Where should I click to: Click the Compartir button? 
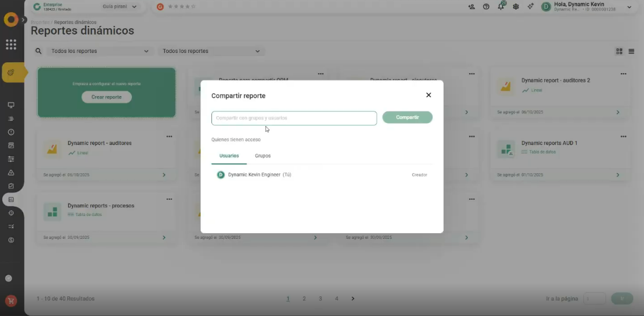pos(407,117)
